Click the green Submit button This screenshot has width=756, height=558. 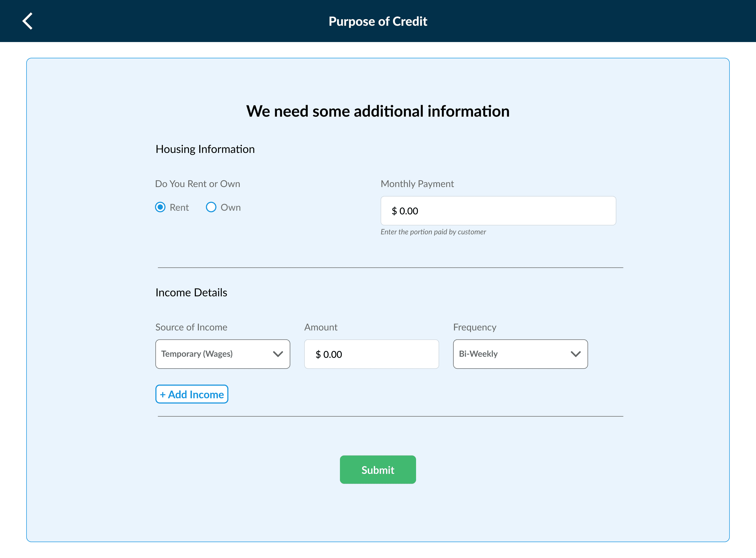[x=378, y=469]
